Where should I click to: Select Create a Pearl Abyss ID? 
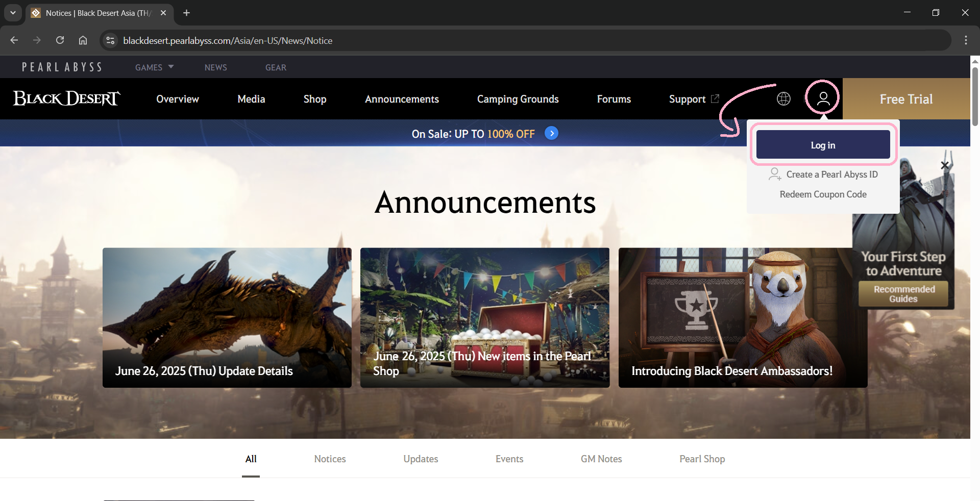click(823, 174)
